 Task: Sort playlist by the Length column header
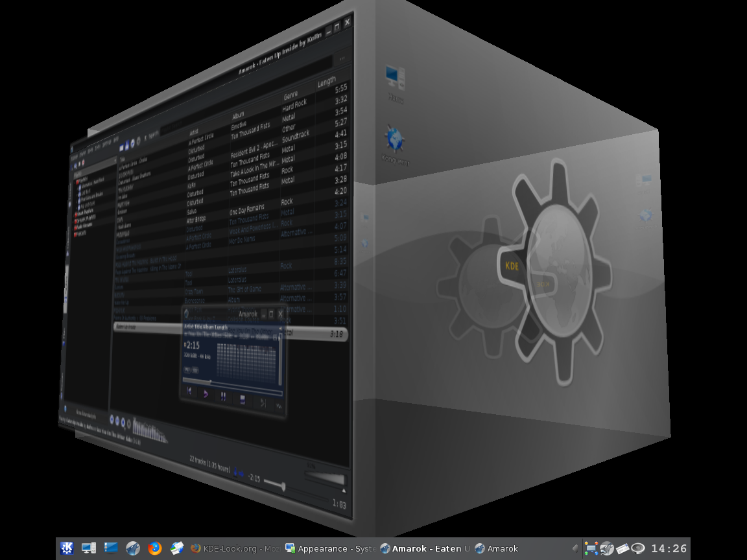[x=327, y=82]
